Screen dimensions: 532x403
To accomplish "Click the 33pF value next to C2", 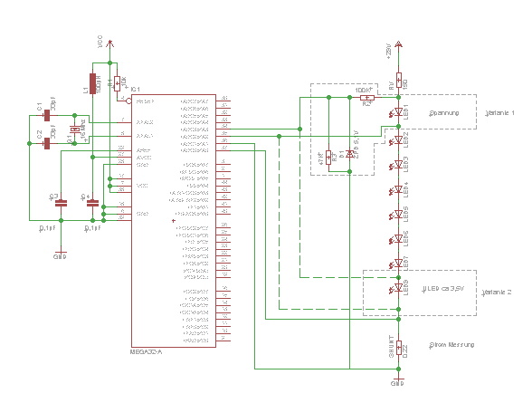I will pos(53,131).
